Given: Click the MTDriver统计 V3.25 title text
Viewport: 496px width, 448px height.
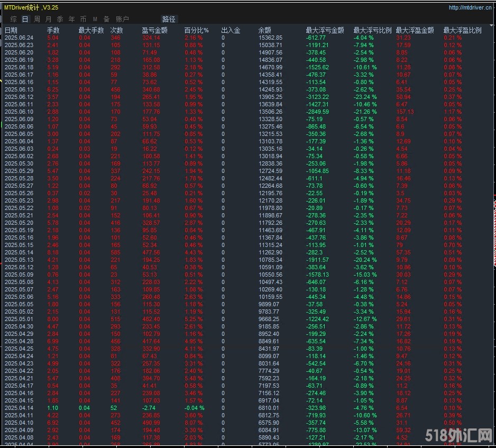Looking at the screenshot, I should [x=31, y=7].
